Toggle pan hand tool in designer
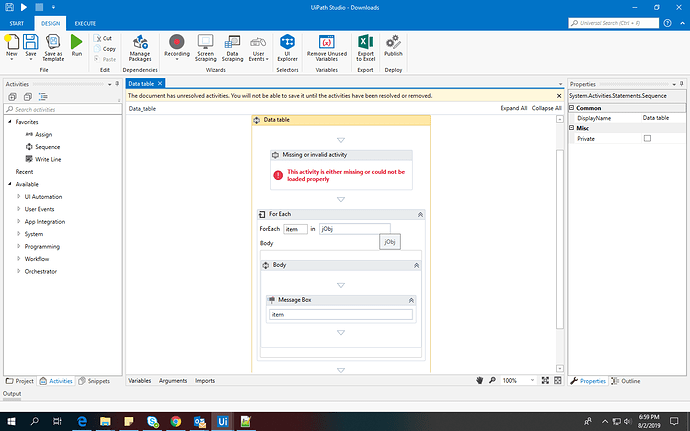This screenshot has height=431, width=690. (x=480, y=380)
